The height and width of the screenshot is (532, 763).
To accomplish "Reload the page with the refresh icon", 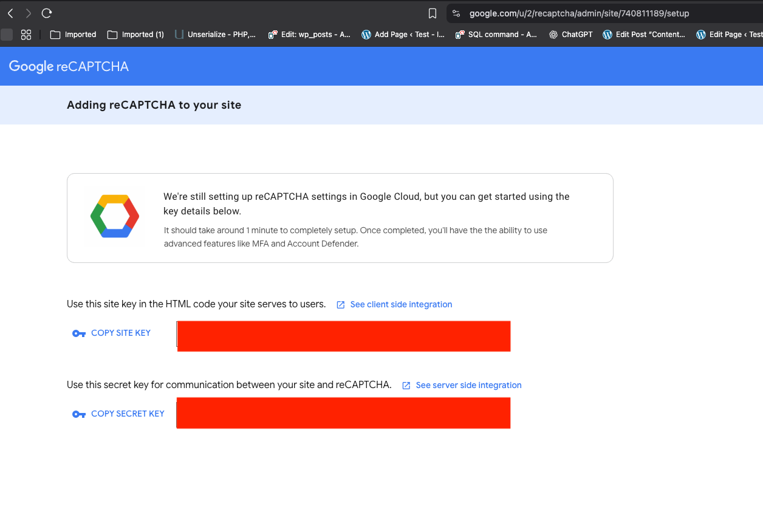I will tap(47, 13).
